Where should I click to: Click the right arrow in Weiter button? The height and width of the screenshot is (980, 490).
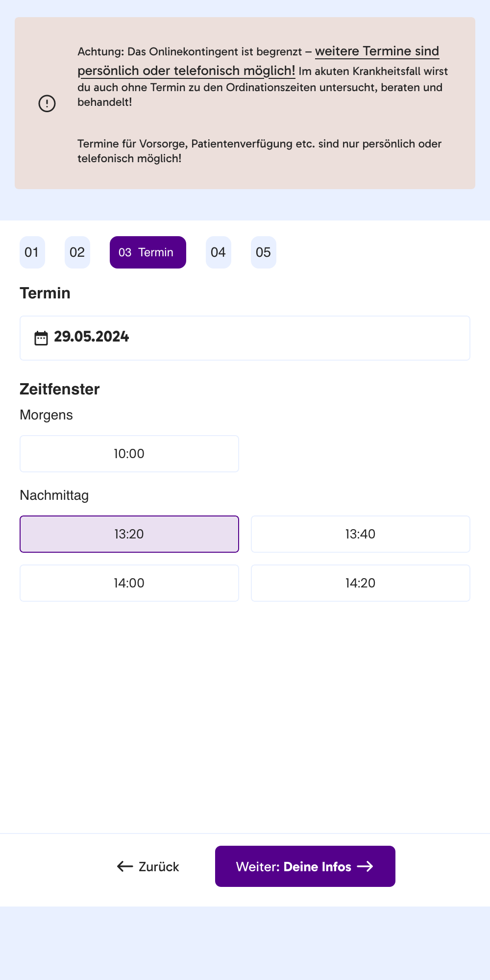(365, 866)
